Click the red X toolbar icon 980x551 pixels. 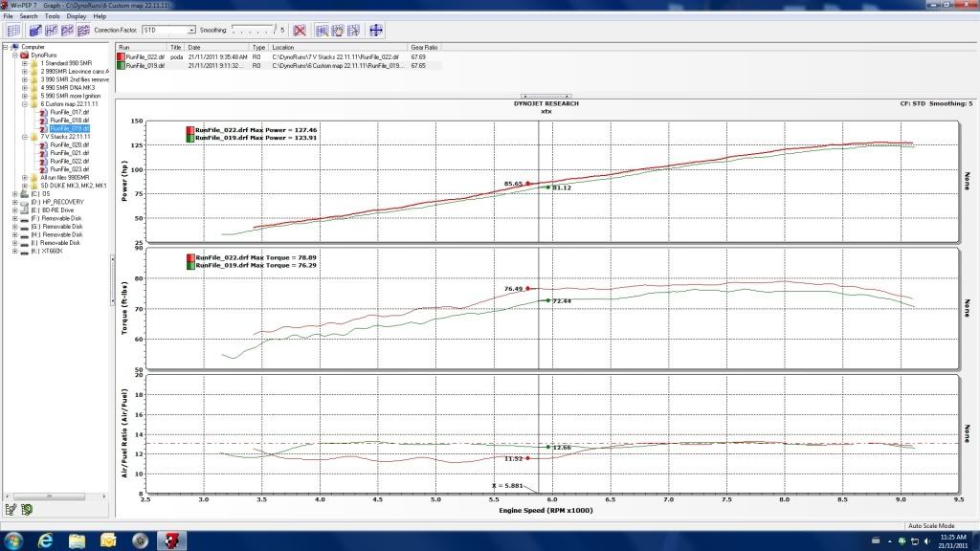pos(300,31)
